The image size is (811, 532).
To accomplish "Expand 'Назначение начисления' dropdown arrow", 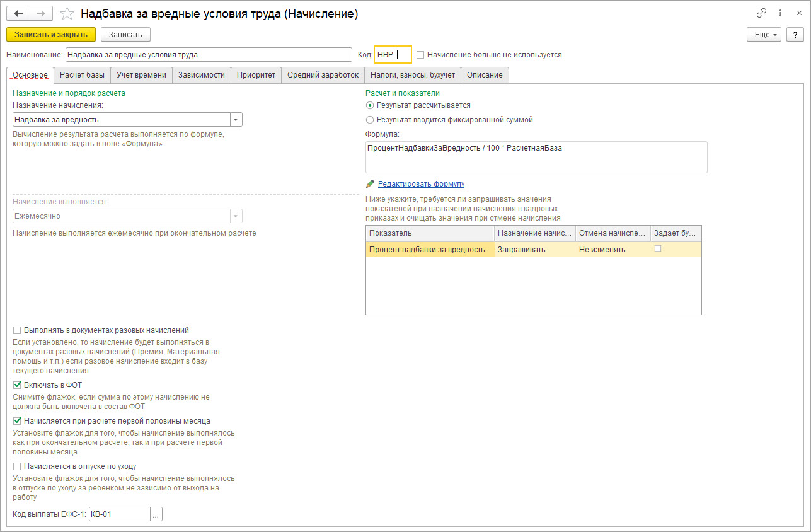I will tap(236, 120).
